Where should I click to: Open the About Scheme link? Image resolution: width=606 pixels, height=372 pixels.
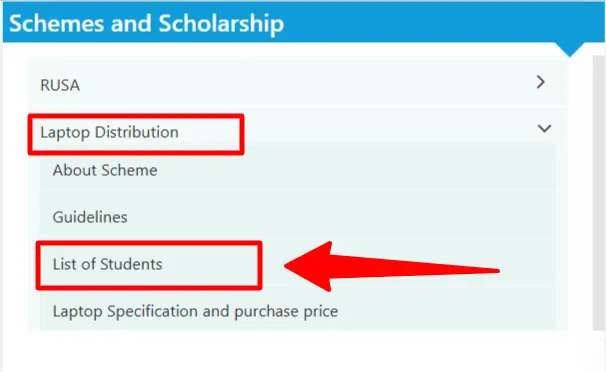pos(105,170)
